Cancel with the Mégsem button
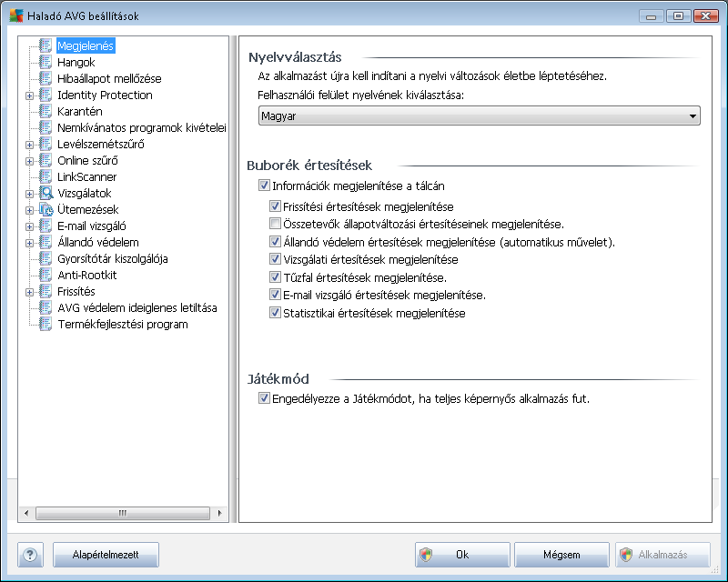The image size is (728, 582). point(561,555)
